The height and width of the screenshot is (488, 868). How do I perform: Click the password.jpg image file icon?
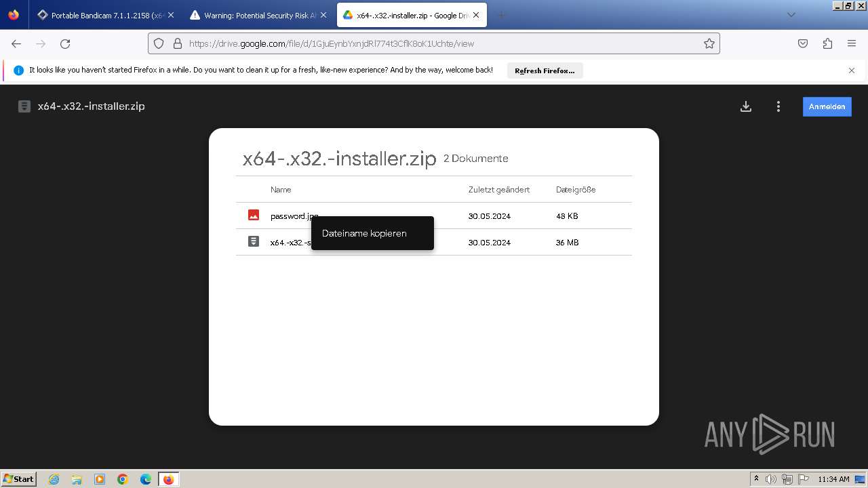(254, 215)
